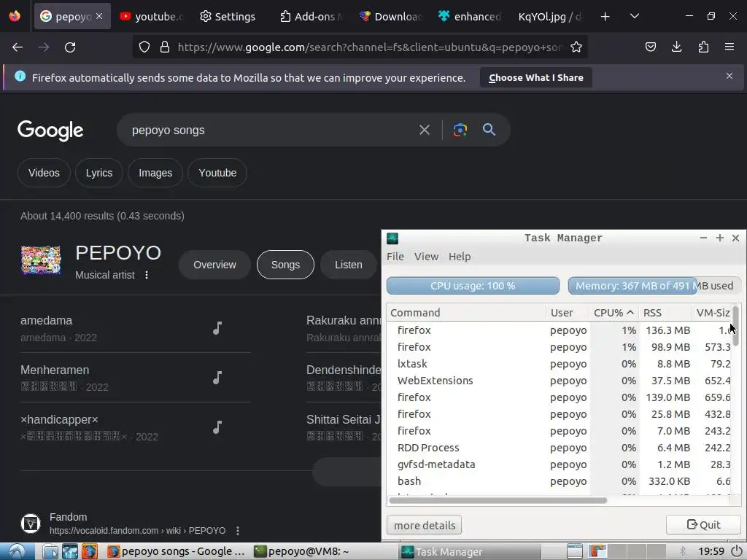Close the pepoyo Google tab

point(99,16)
